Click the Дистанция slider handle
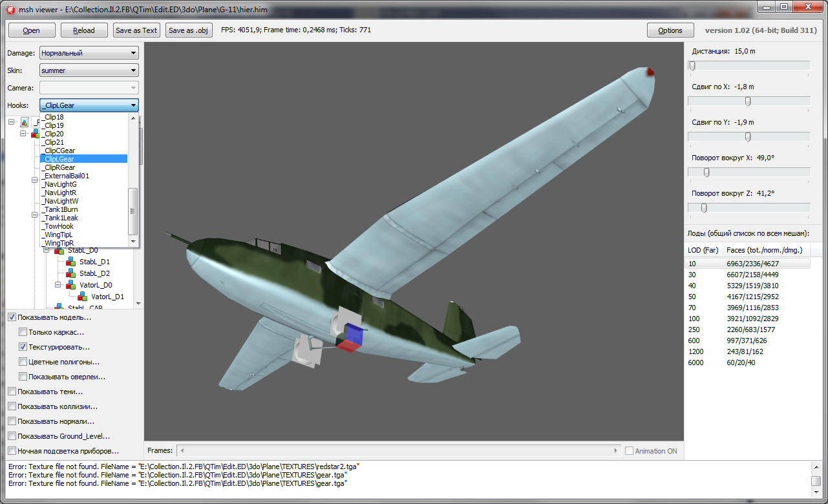The width and height of the screenshot is (828, 504). point(692,65)
